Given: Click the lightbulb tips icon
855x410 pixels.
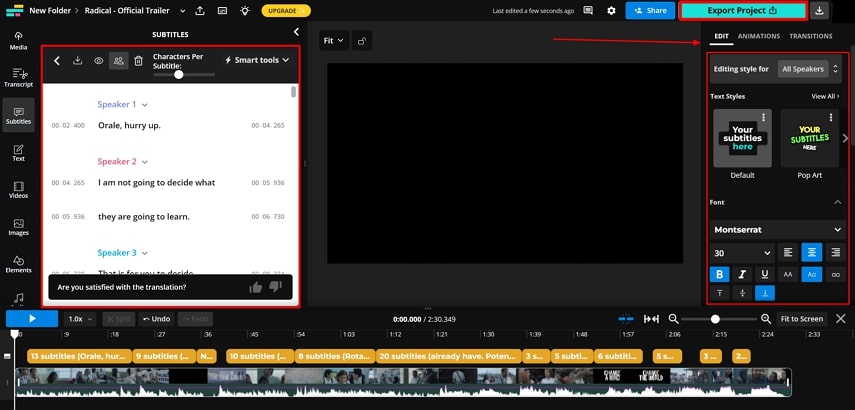Looking at the screenshot, I should click(245, 10).
